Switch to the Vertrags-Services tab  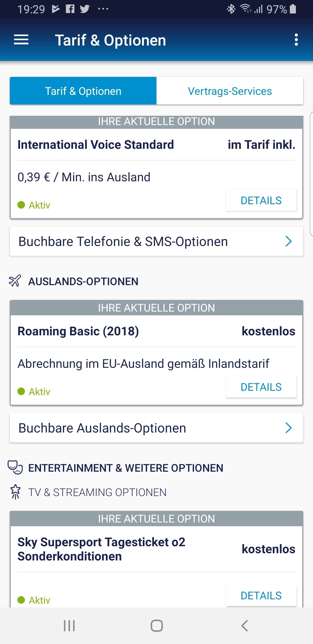[x=230, y=91]
